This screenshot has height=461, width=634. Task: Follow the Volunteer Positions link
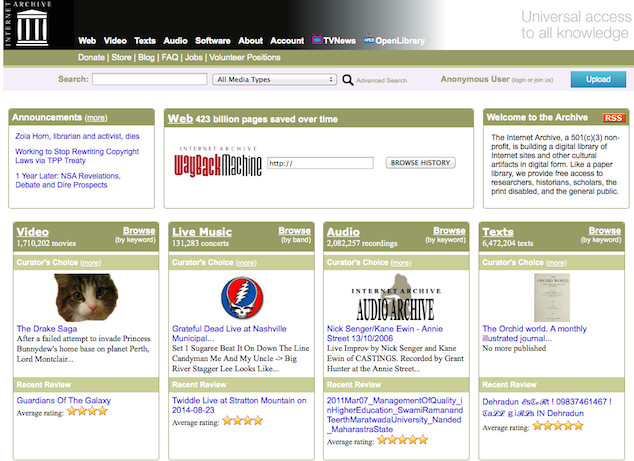pyautogui.click(x=245, y=57)
